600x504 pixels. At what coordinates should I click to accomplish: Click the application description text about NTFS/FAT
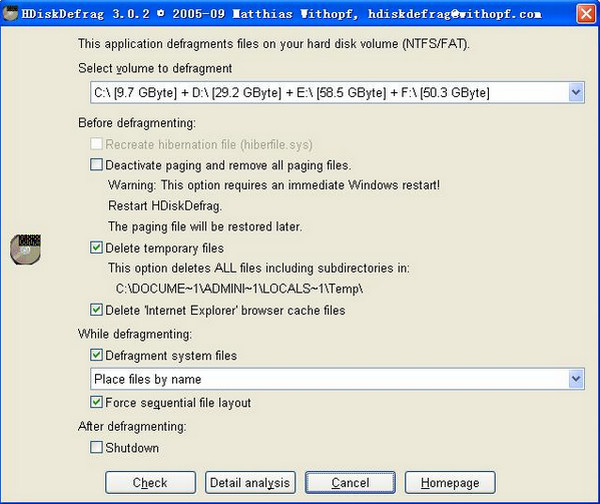click(274, 44)
